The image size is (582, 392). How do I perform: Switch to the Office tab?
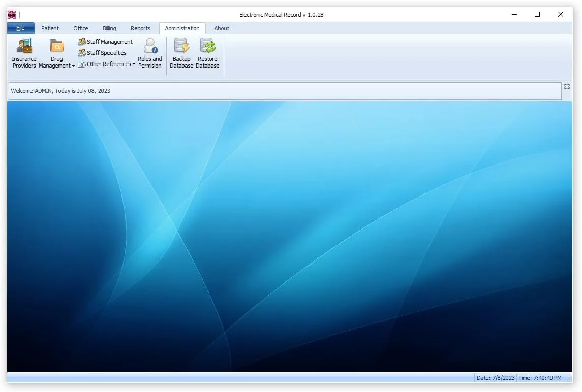(x=80, y=28)
